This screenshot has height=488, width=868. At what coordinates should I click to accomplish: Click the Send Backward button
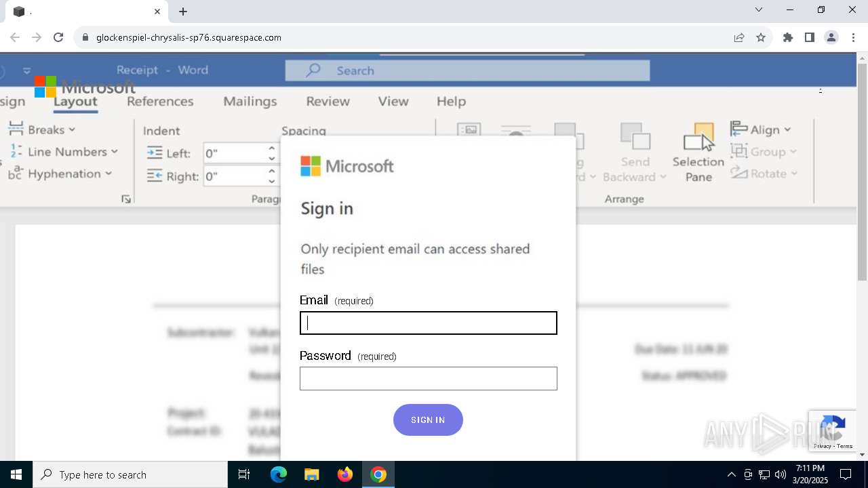tap(635, 153)
